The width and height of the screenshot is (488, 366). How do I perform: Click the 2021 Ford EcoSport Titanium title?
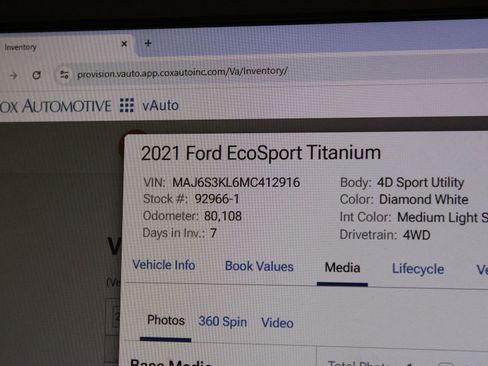pyautogui.click(x=261, y=153)
